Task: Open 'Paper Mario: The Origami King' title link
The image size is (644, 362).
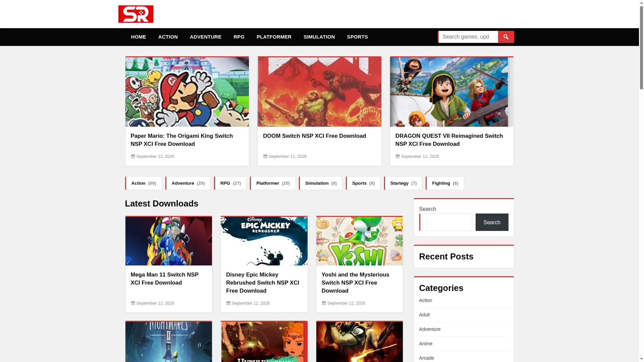Action: [x=182, y=140]
